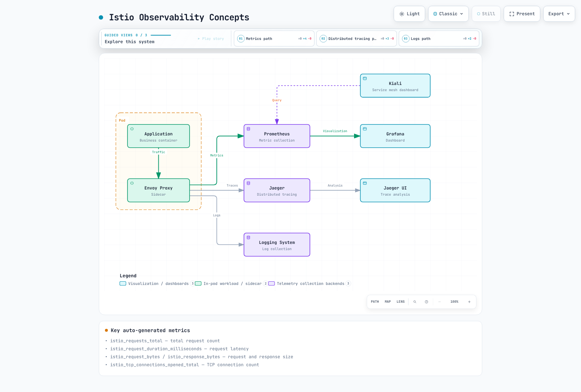Click the Metrics edge label
This screenshot has height=392, width=581.
coord(217,155)
